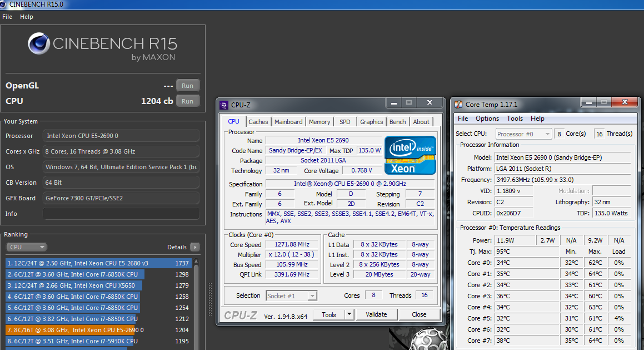Click the Intel Xeon inside logo
The image size is (644, 350).
pos(410,156)
